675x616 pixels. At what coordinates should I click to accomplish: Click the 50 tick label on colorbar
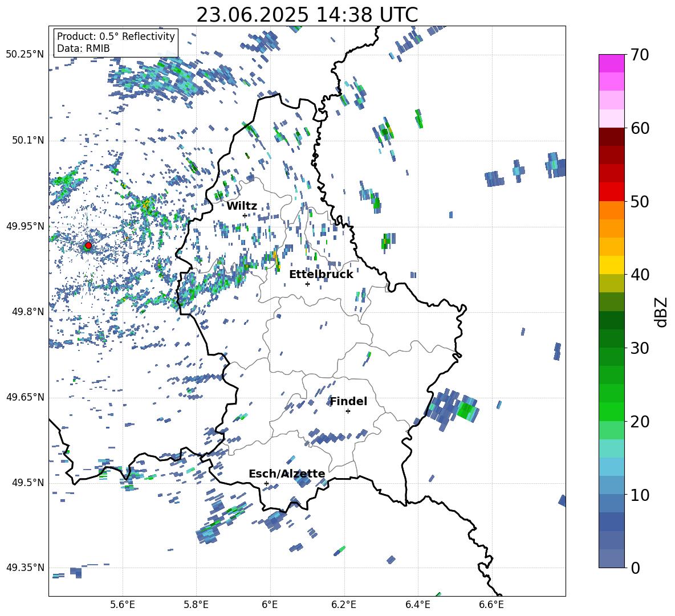point(640,201)
